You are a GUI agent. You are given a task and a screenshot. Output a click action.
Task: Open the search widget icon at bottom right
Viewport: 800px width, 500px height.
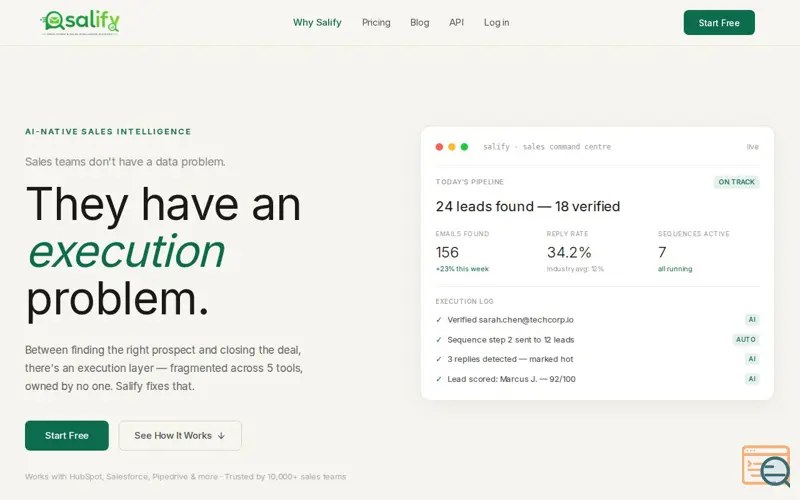point(766,466)
